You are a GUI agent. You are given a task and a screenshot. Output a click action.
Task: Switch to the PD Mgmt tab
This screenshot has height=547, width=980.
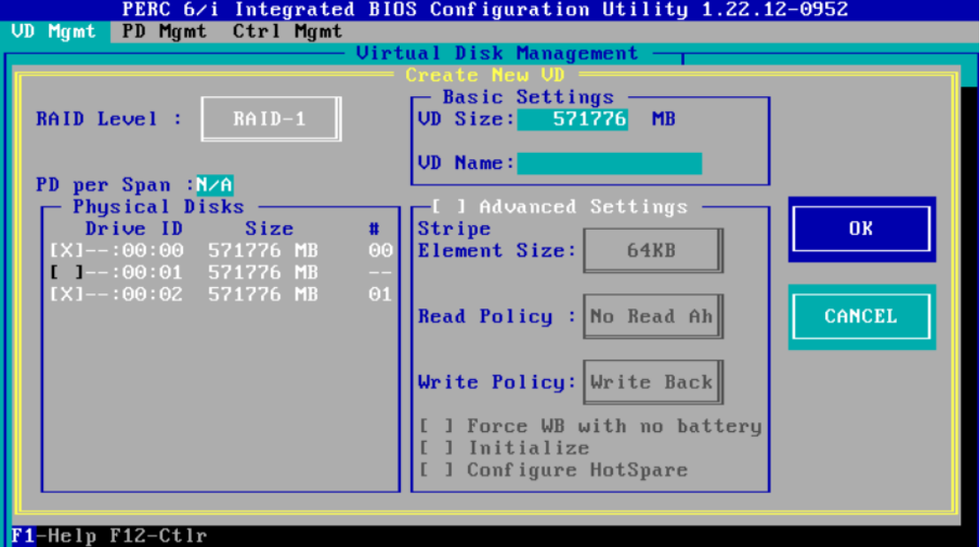click(x=165, y=31)
